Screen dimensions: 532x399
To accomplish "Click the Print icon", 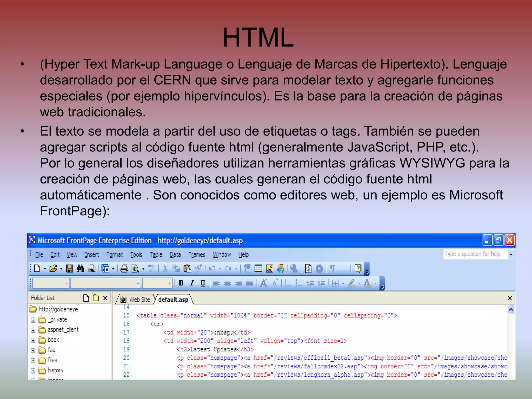I will pyautogui.click(x=124, y=268).
